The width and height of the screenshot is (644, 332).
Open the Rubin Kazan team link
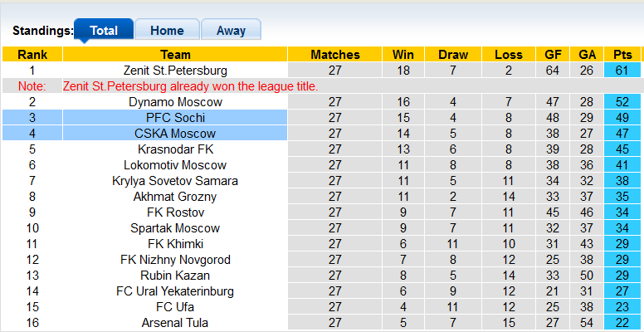coord(175,276)
